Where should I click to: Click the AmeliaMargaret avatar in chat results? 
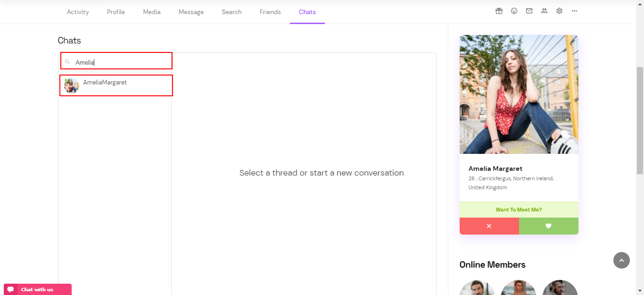(x=72, y=86)
